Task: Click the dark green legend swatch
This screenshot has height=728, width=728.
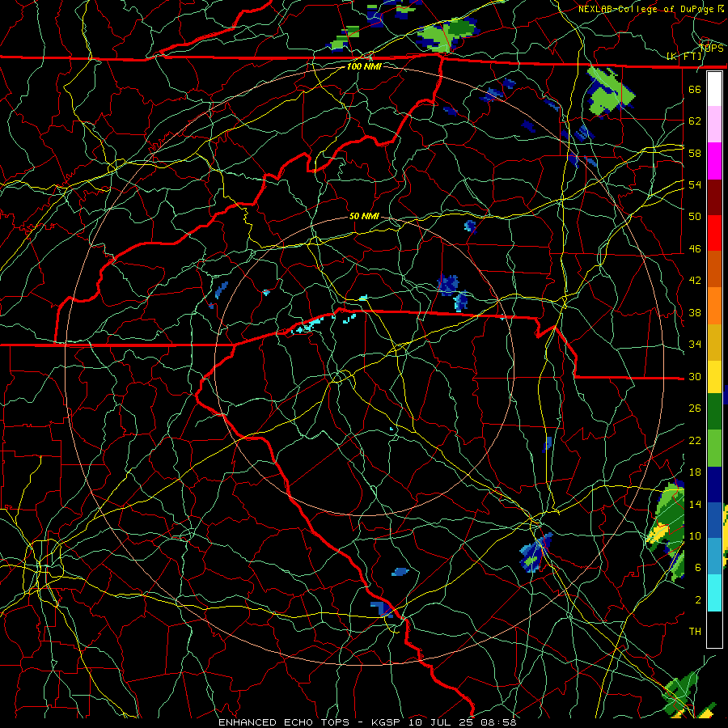Action: coord(714,412)
